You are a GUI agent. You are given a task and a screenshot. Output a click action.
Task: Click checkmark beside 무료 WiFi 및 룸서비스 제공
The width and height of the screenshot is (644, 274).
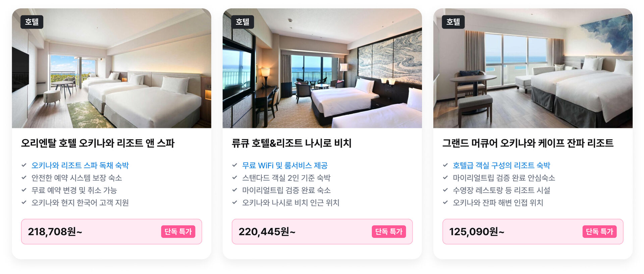(234, 165)
